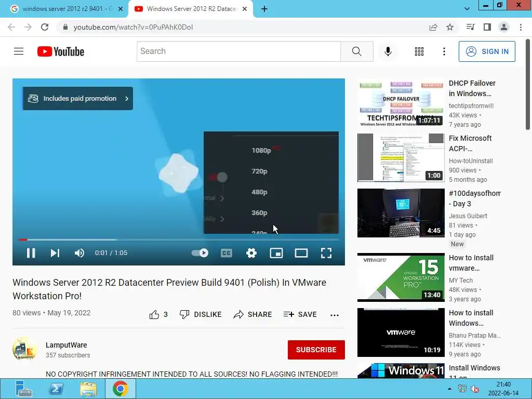The width and height of the screenshot is (532, 399).
Task: Open DHCP Failover video thumbnail
Action: (x=401, y=102)
